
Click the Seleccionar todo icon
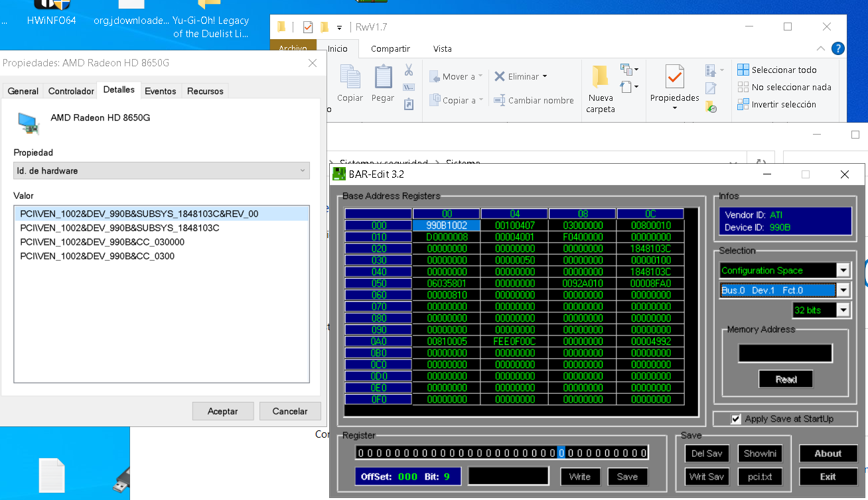pos(743,70)
